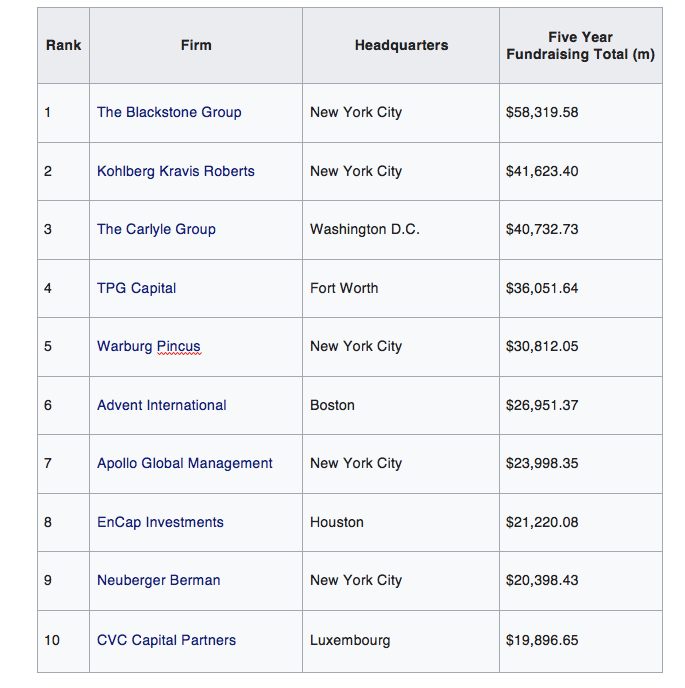Click the $58,319.58 fundraising cell
The height and width of the screenshot is (688, 685).
(542, 112)
